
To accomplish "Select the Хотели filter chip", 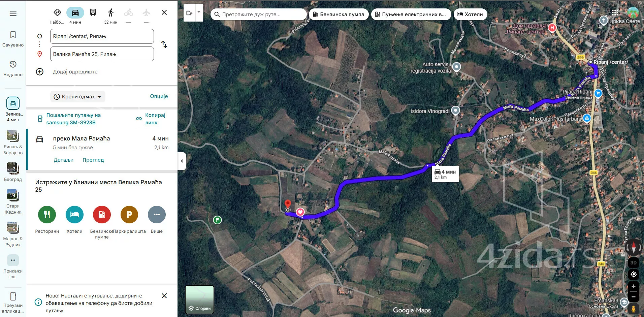I will pos(470,14).
